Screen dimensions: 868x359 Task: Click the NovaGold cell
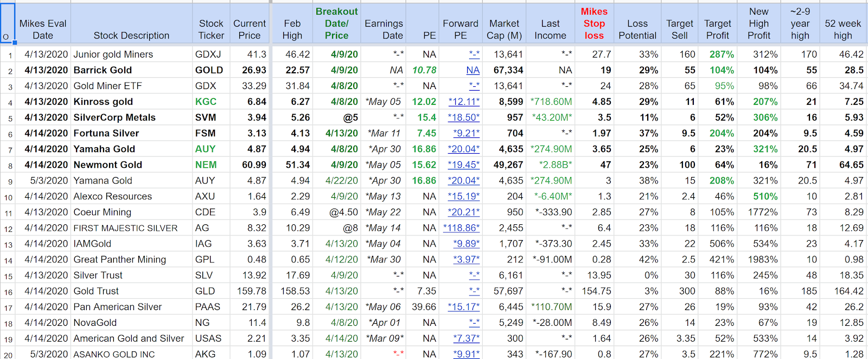click(131, 322)
